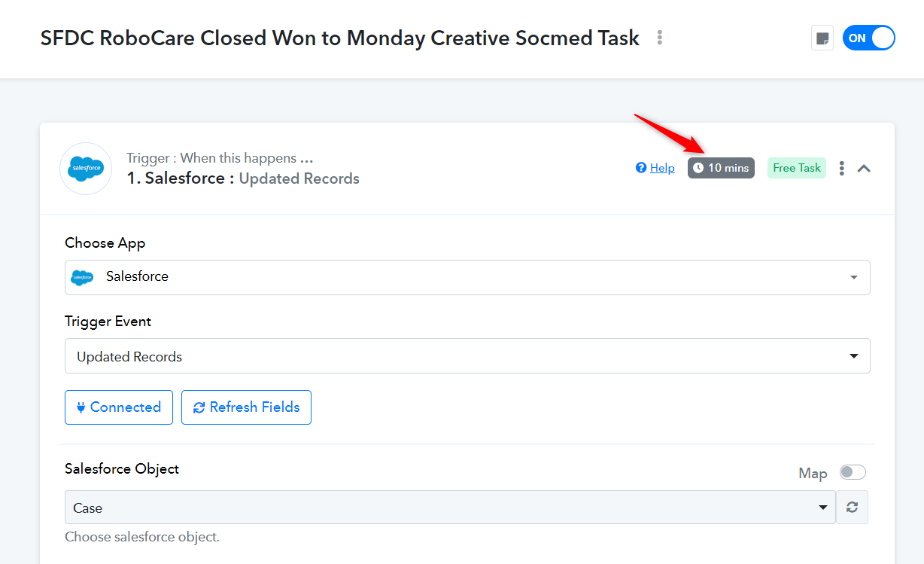Image resolution: width=924 pixels, height=564 pixels.
Task: Open workflow options three-dot menu beside title
Action: [x=660, y=38]
